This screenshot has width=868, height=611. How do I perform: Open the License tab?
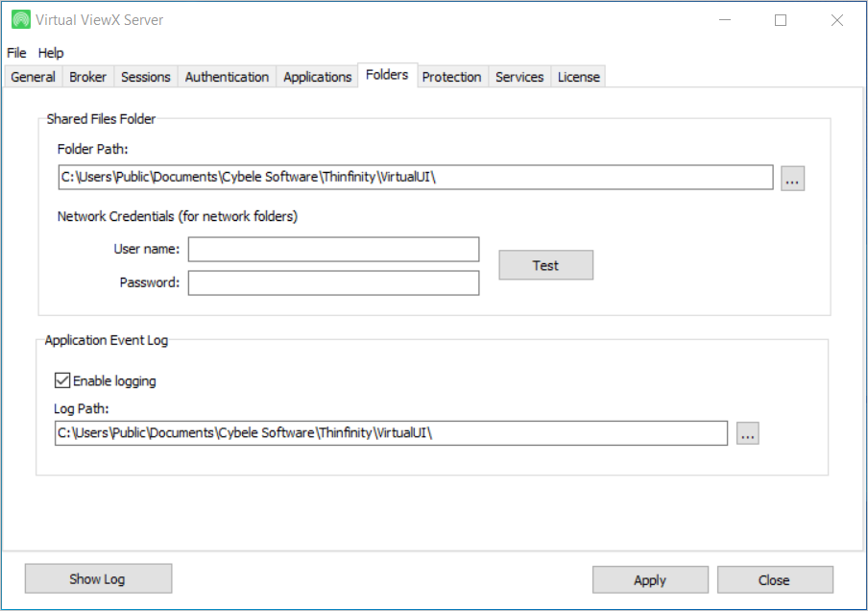579,77
